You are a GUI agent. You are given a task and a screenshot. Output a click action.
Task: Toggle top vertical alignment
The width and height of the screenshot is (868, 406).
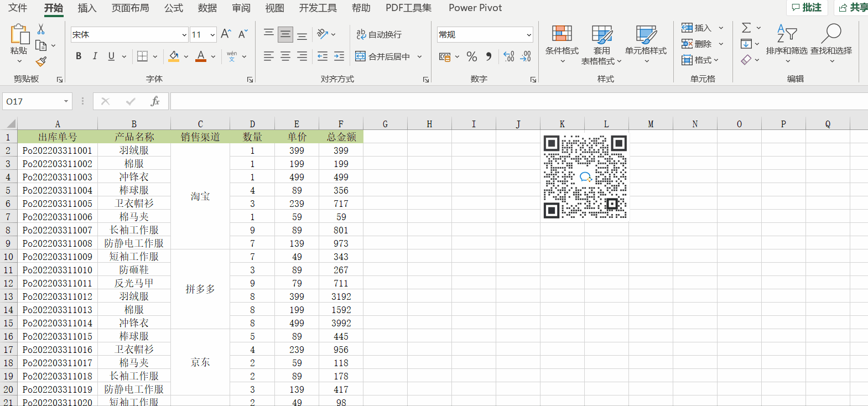[x=269, y=34]
